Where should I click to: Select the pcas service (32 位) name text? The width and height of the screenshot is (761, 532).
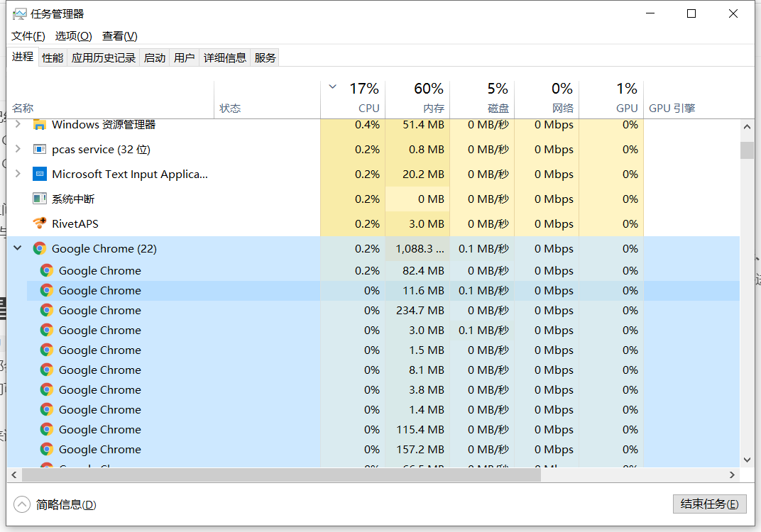click(101, 150)
